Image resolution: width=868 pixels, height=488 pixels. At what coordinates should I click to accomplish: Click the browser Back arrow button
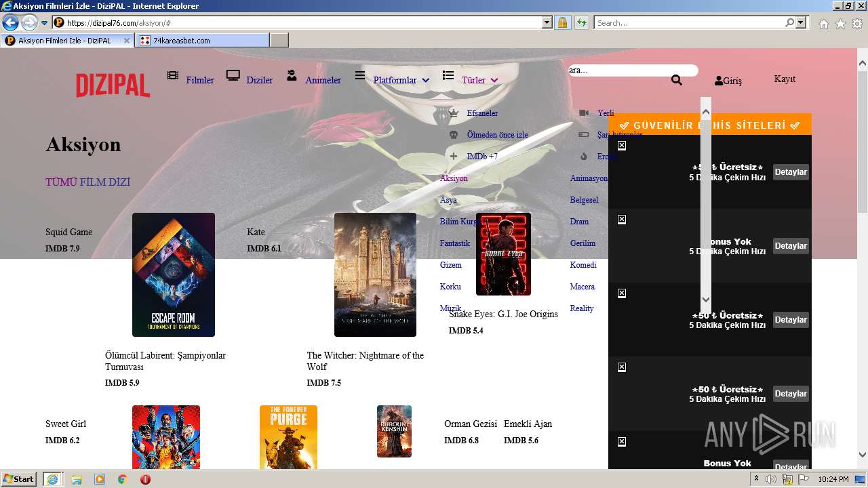[10, 23]
